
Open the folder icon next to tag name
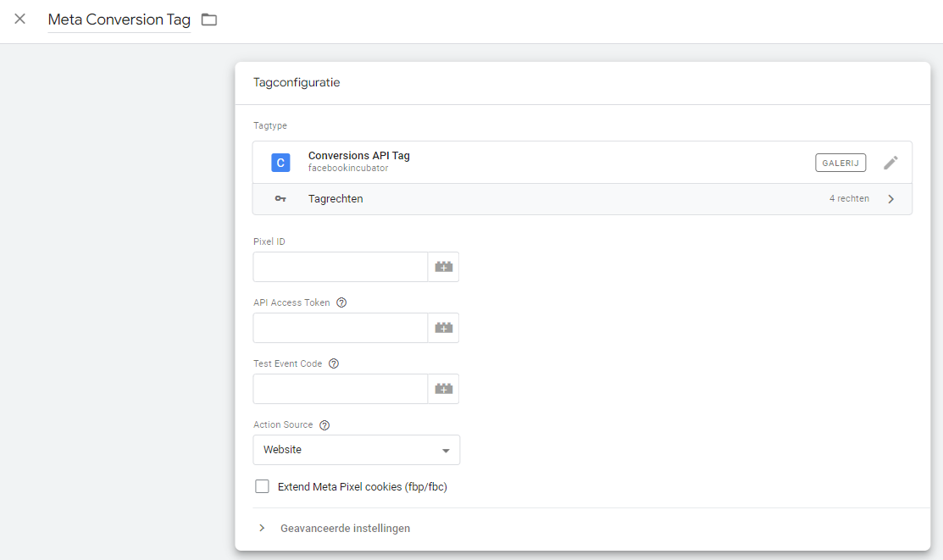209,19
